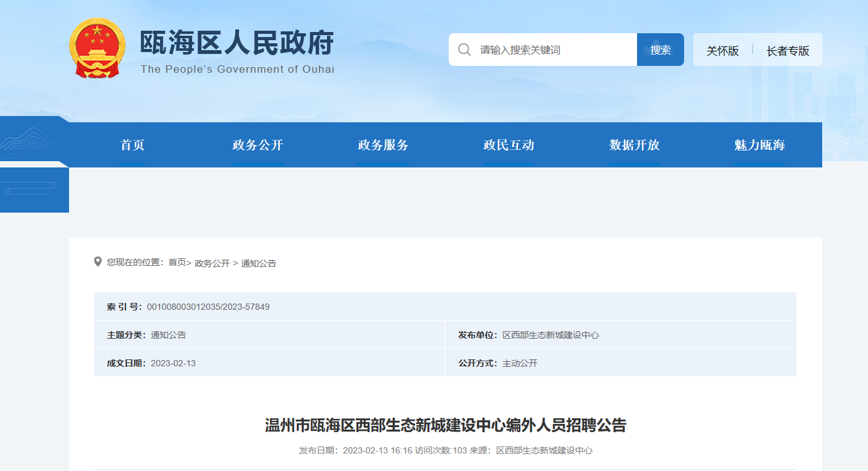The height and width of the screenshot is (471, 868).
Task: Click the magnifier icon in search box
Action: 464,50
